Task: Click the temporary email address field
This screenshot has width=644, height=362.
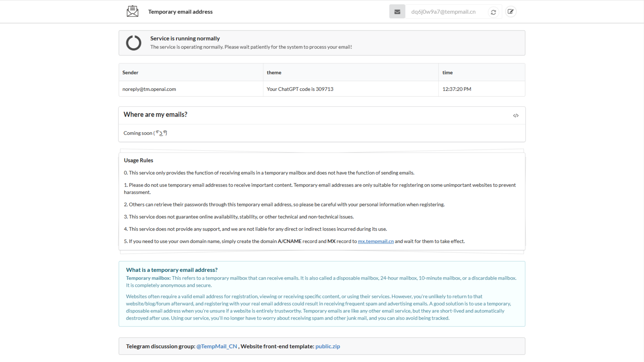Action: click(443, 12)
